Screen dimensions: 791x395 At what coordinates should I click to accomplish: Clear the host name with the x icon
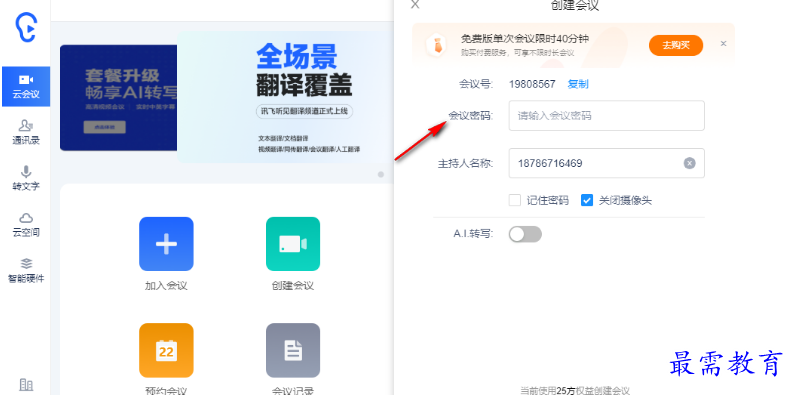[689, 163]
